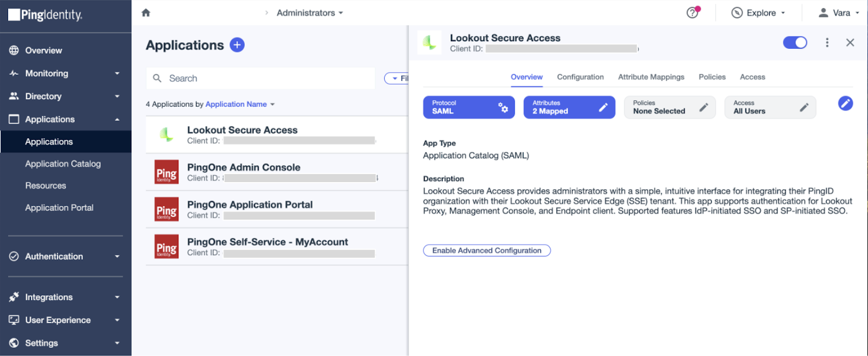Expand the Directory sidebar section arrow
The width and height of the screenshot is (868, 356).
pyautogui.click(x=117, y=96)
